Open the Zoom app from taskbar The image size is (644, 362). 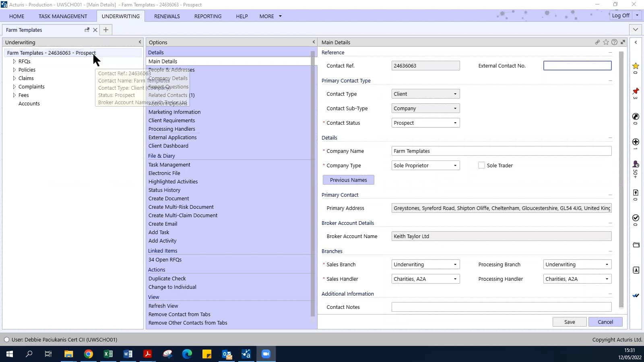tap(266, 354)
